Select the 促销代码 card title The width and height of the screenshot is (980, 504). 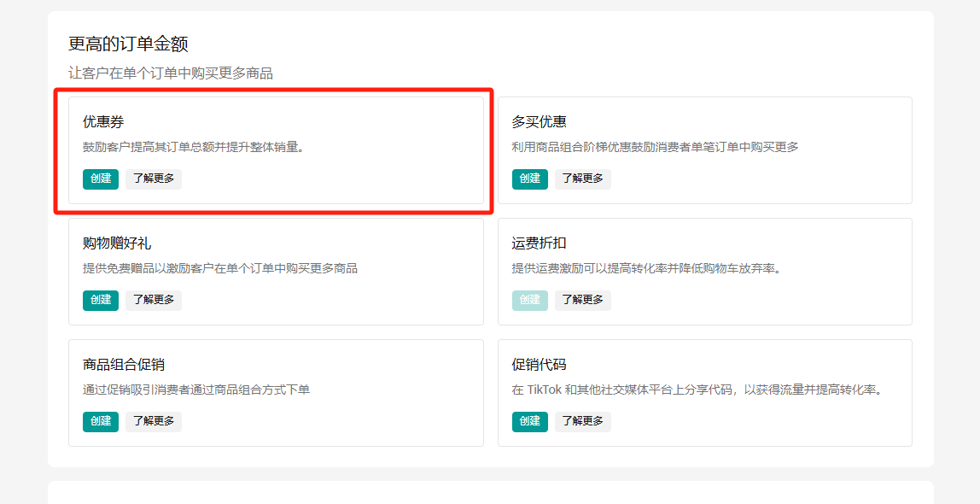coord(539,365)
